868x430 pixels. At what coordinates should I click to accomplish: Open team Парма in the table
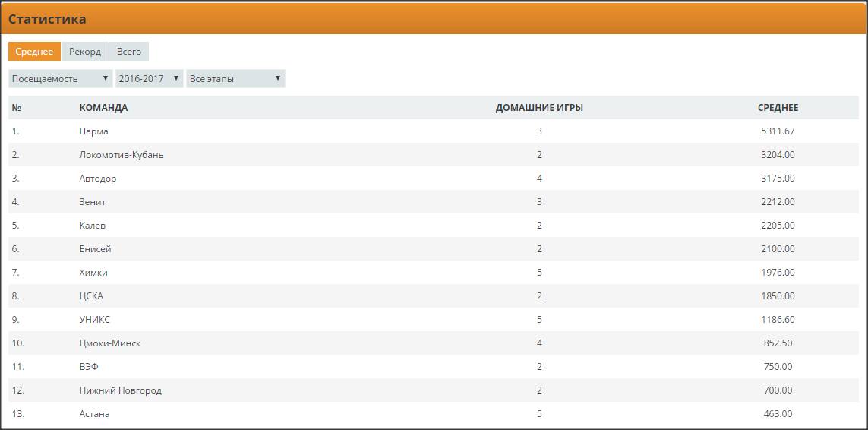pos(93,131)
